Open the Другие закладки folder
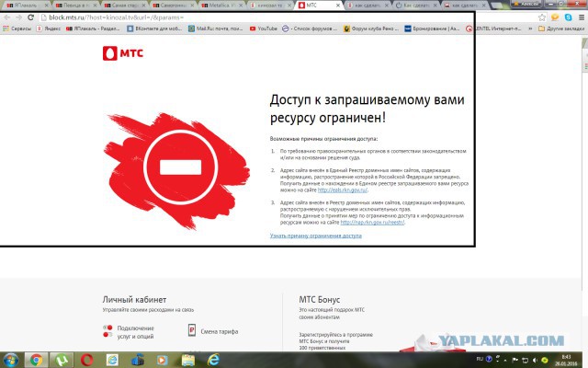 [x=561, y=29]
